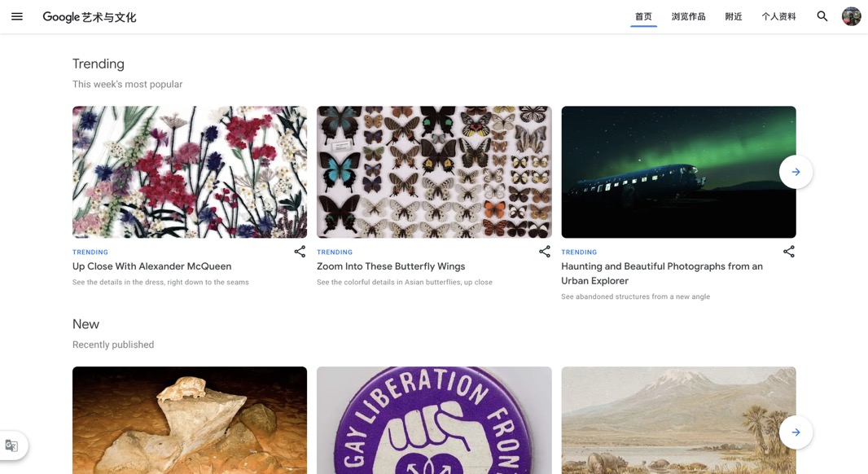This screenshot has height=474, width=868.
Task: Click the TRENDING label above Urban Explorer
Action: click(x=579, y=252)
